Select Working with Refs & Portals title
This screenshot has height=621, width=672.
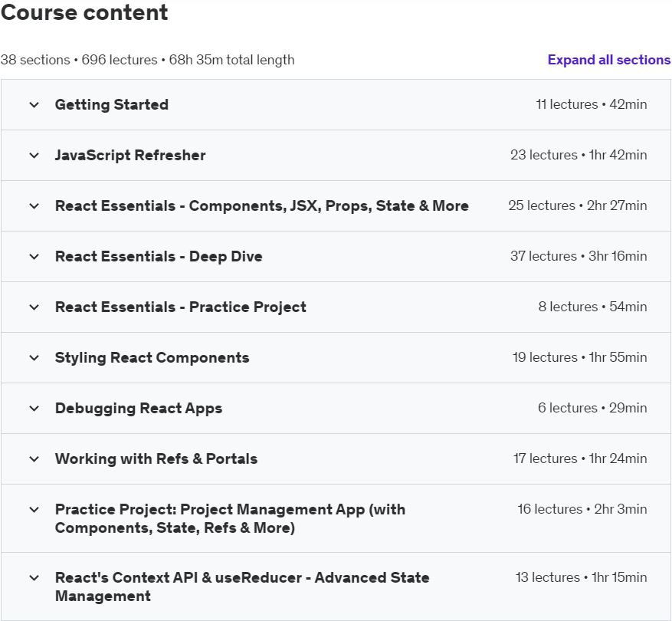click(156, 459)
